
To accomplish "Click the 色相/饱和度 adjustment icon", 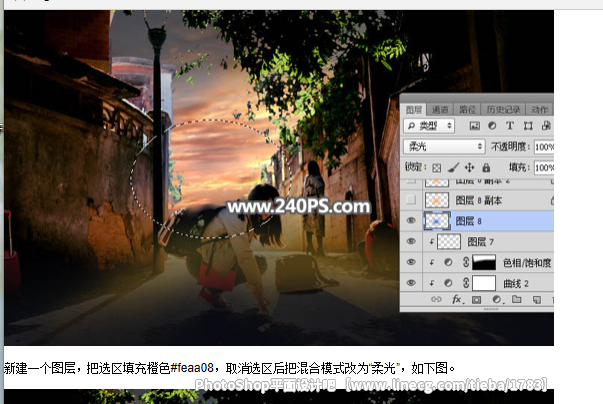I will pos(448,262).
